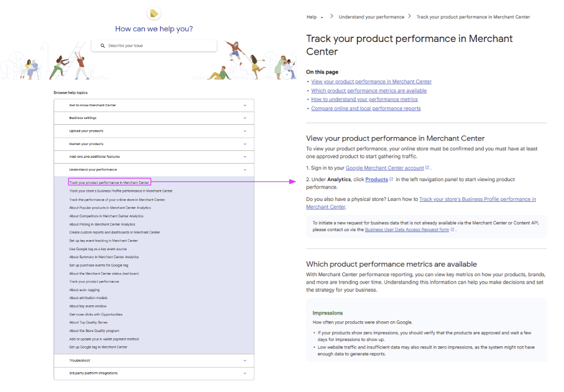Focus the 'Describe your issue' search field
This screenshot has width=564, height=392.
point(154,46)
